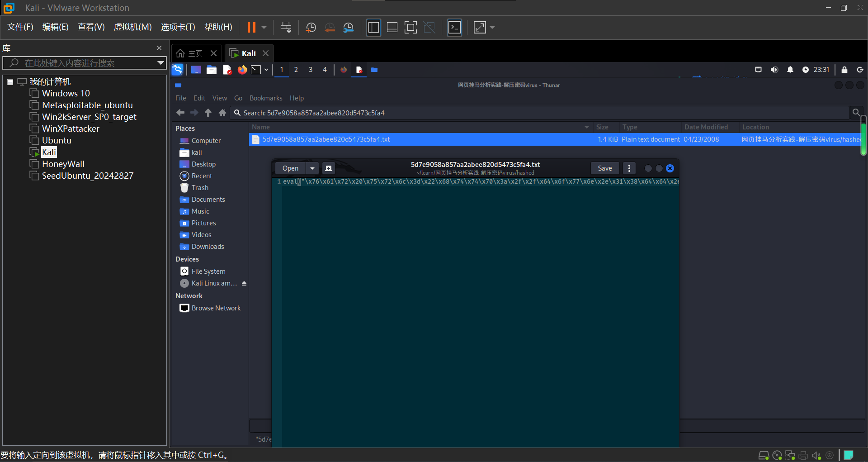Screen dimensions: 868x462
Task: Go to the home folder in Thunar
Action: coord(222,113)
